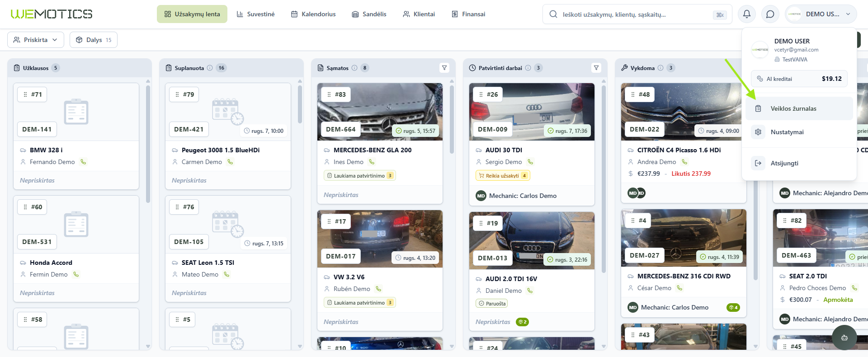
Task: Open the Sandėlis tab
Action: click(x=369, y=14)
